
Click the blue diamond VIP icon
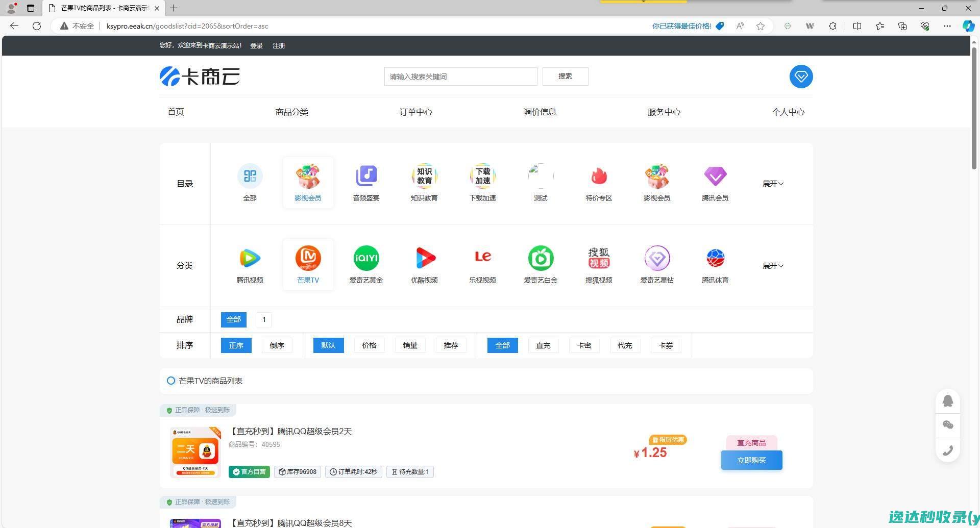point(801,77)
